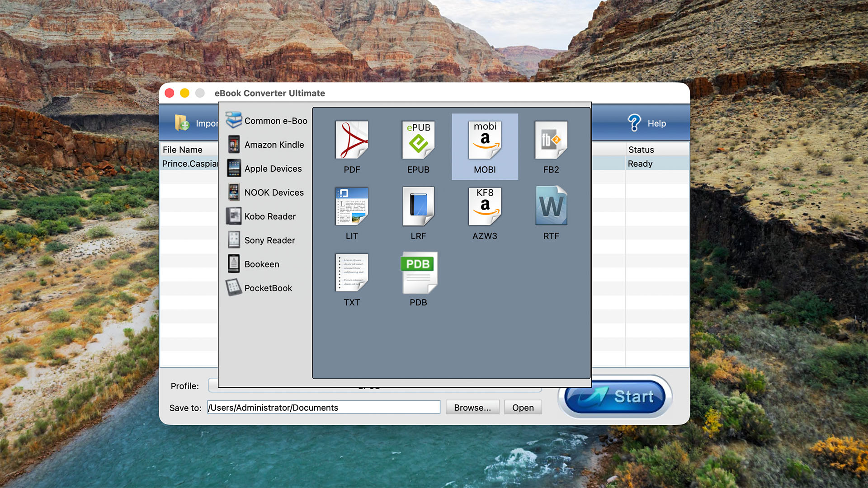Click the Kobo Reader device icon

[234, 216]
